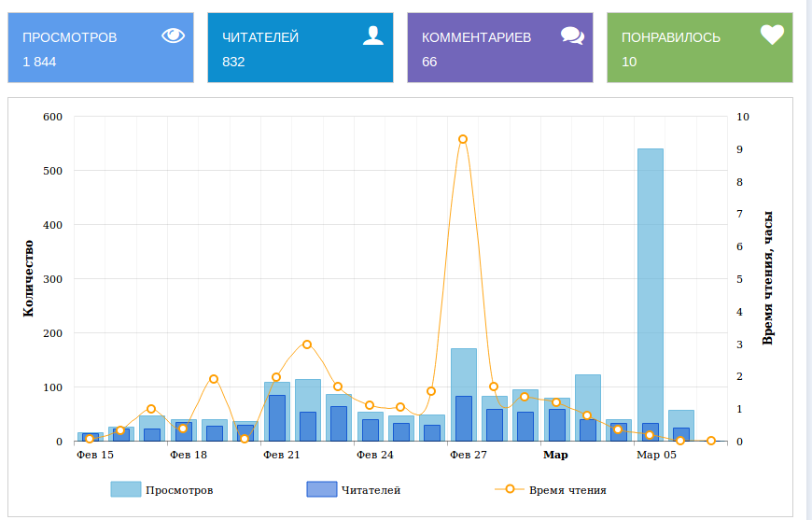Image resolution: width=812 pixels, height=520 pixels.
Task: Open the Читателей 832 stat card
Action: [301, 48]
